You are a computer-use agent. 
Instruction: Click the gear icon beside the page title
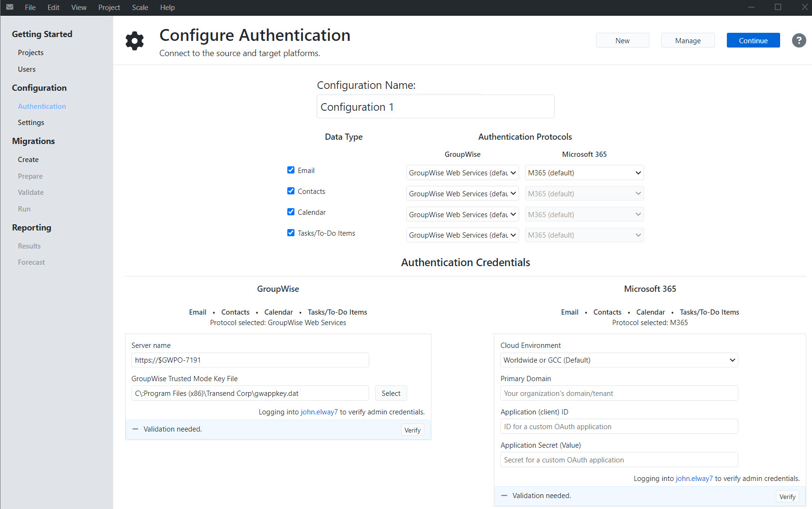tap(135, 41)
